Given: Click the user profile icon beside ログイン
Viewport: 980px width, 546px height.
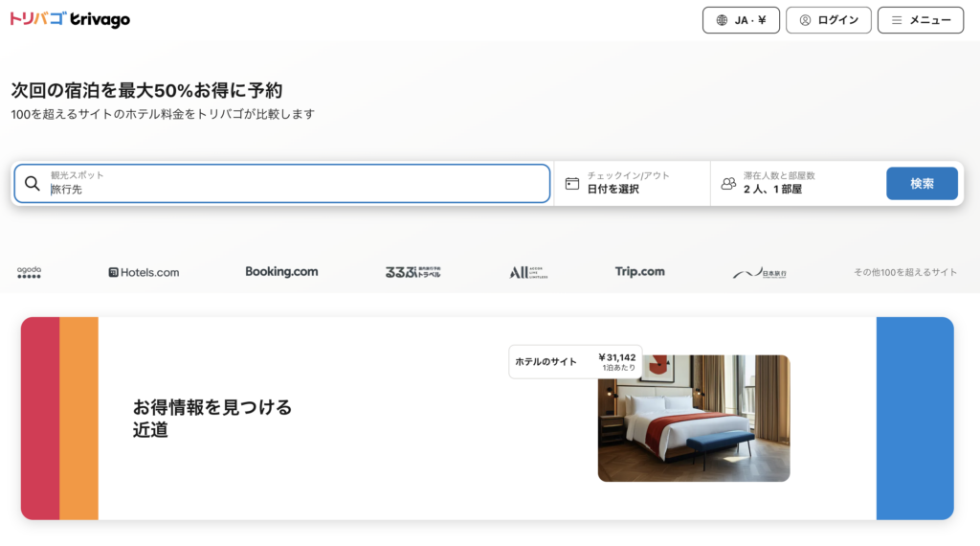Looking at the screenshot, I should tap(805, 20).
